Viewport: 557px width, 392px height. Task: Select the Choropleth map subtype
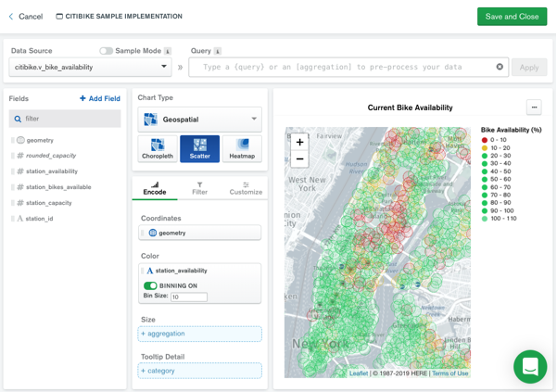click(x=158, y=149)
